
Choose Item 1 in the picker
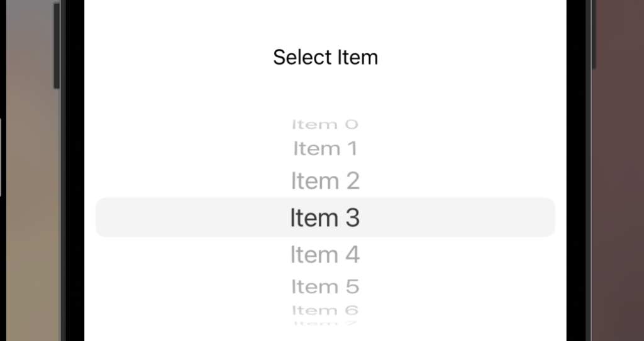point(325,148)
